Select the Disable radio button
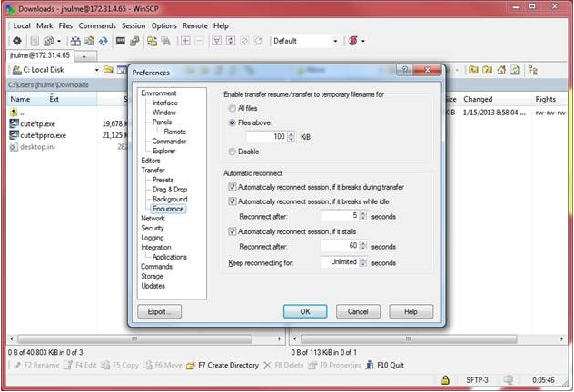Image resolution: width=574 pixels, height=392 pixels. [x=233, y=152]
